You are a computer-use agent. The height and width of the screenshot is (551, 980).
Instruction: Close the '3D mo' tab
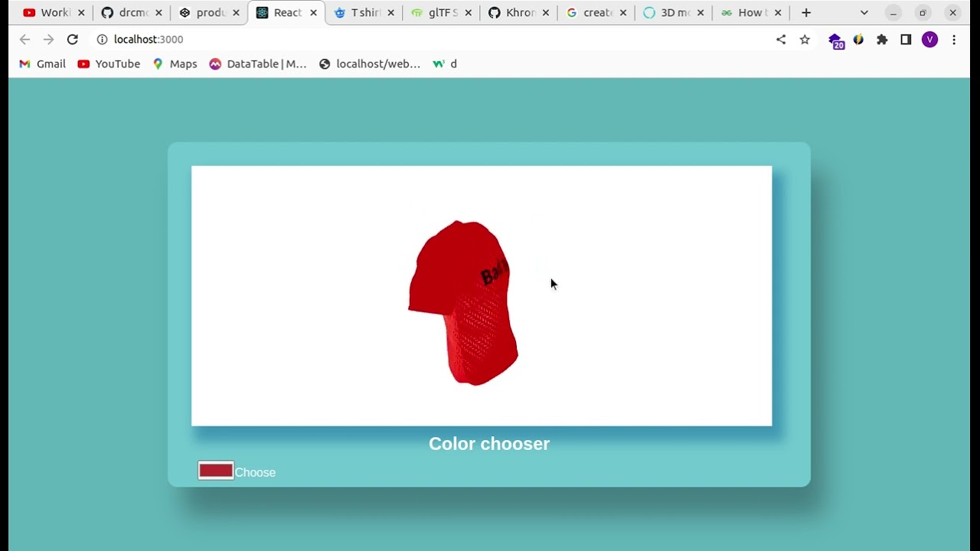point(700,13)
